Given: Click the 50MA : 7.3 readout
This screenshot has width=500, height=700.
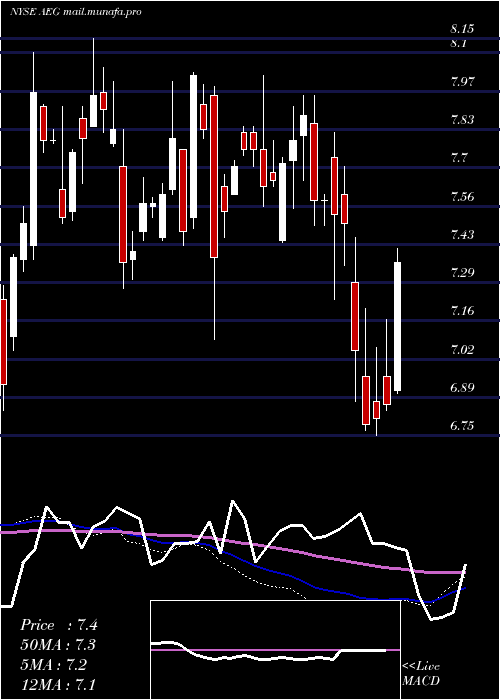Looking at the screenshot, I should coord(58,645).
